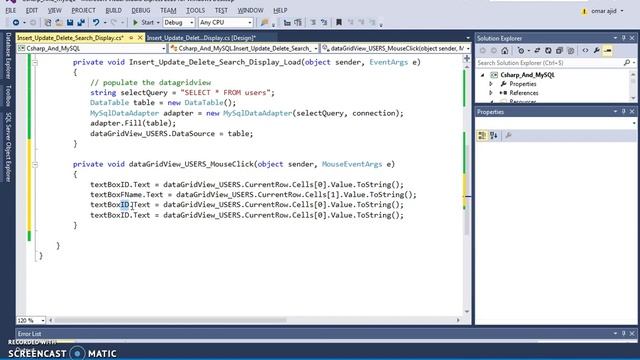Expand the References node in Solution Explorer
The width and height of the screenshot is (640, 360).
(491, 93)
